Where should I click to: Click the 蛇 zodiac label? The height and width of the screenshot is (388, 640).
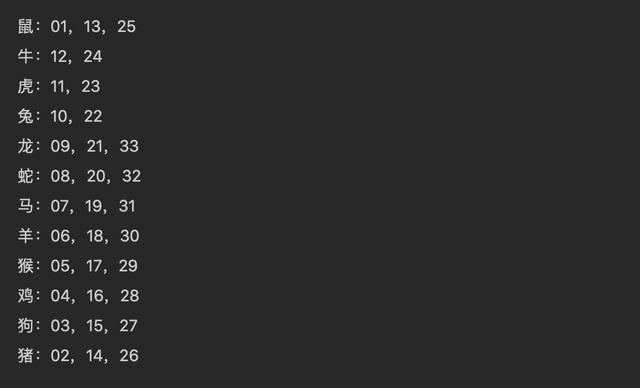[25, 176]
